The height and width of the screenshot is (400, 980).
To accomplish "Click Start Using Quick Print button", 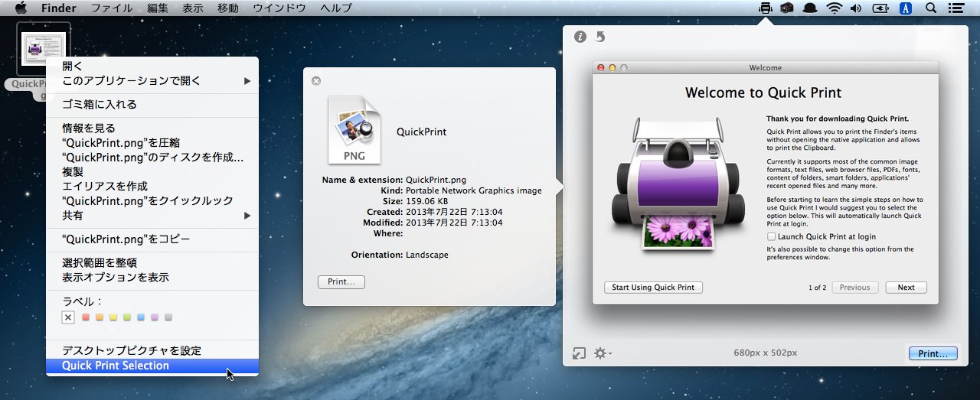I will pos(653,288).
